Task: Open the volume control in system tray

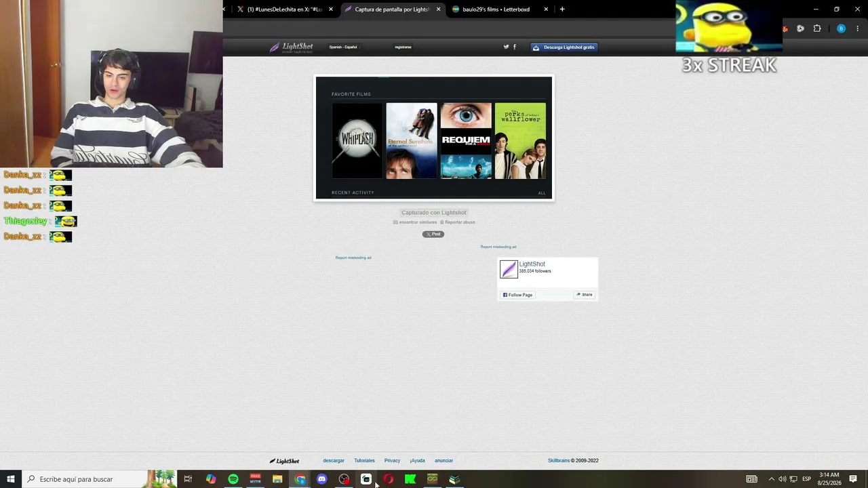Action: (782, 479)
